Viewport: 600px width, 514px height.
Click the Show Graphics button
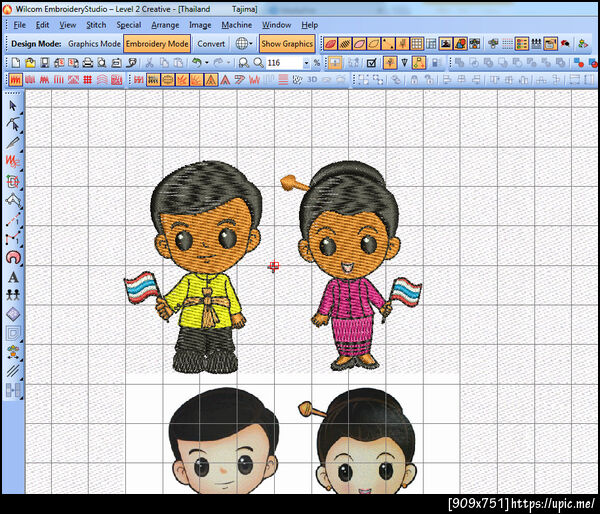287,44
